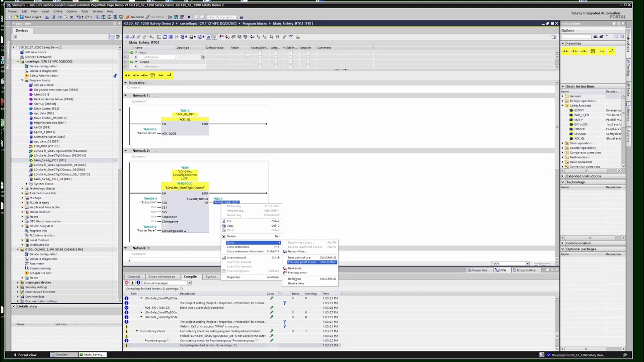Image resolution: width=644 pixels, height=362 pixels.
Task: Click the search icon beside project search
Action: pos(241,17)
